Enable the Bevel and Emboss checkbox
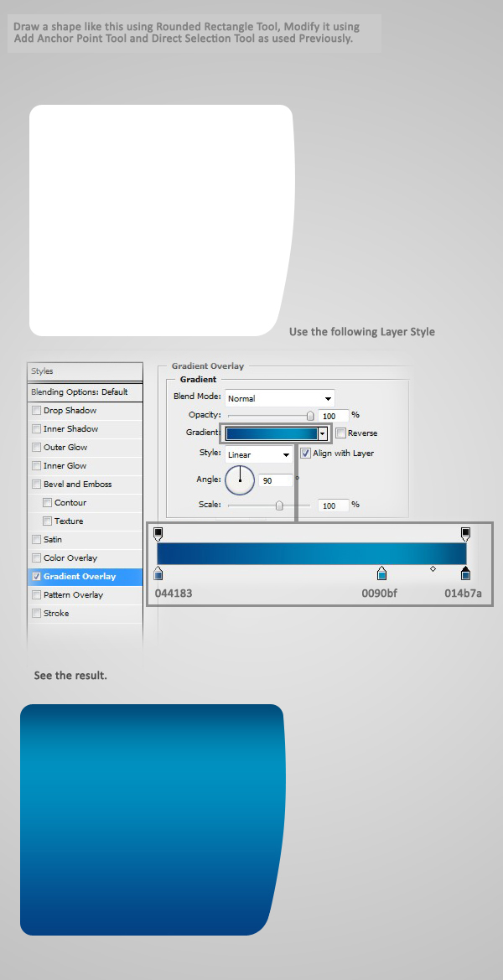This screenshot has height=980, width=503. [36, 485]
